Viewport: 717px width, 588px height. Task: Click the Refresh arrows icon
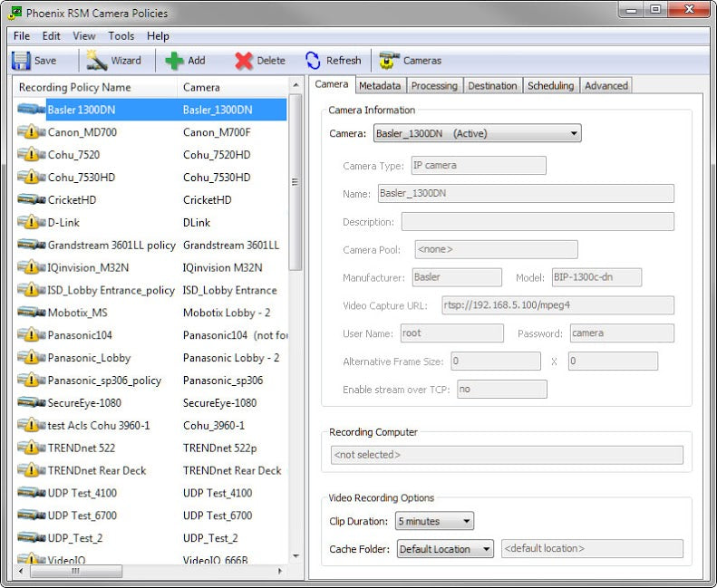[314, 61]
